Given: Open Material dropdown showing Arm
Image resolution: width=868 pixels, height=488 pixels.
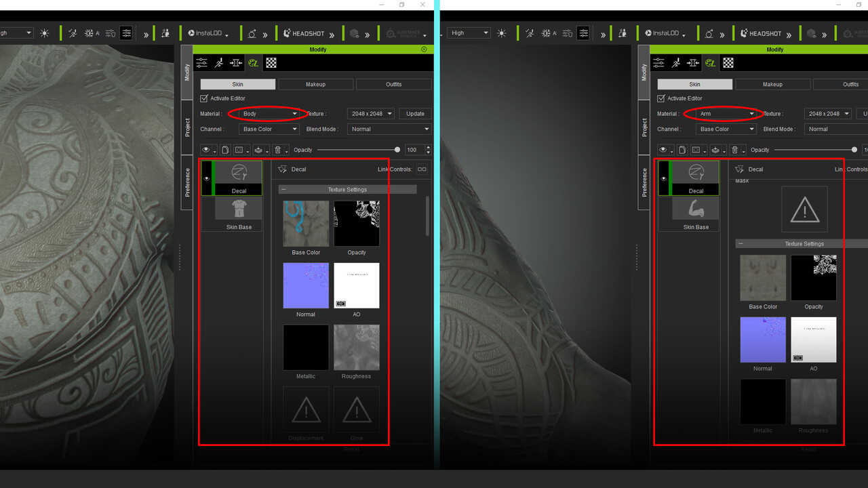Looking at the screenshot, I should pyautogui.click(x=726, y=114).
